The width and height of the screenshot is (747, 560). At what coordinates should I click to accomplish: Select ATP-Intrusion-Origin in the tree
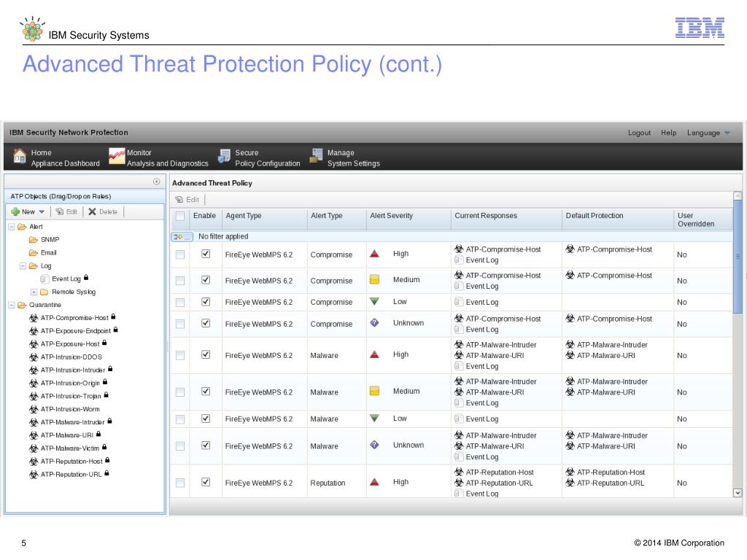point(70,384)
